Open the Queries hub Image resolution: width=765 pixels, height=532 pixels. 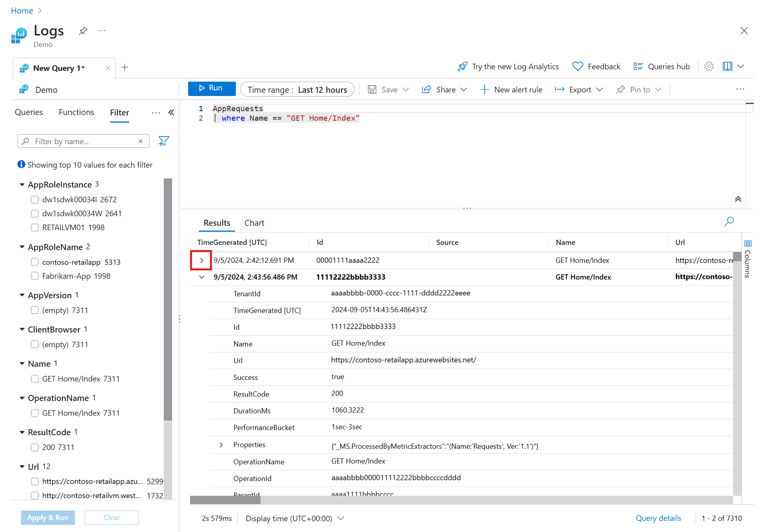click(661, 66)
